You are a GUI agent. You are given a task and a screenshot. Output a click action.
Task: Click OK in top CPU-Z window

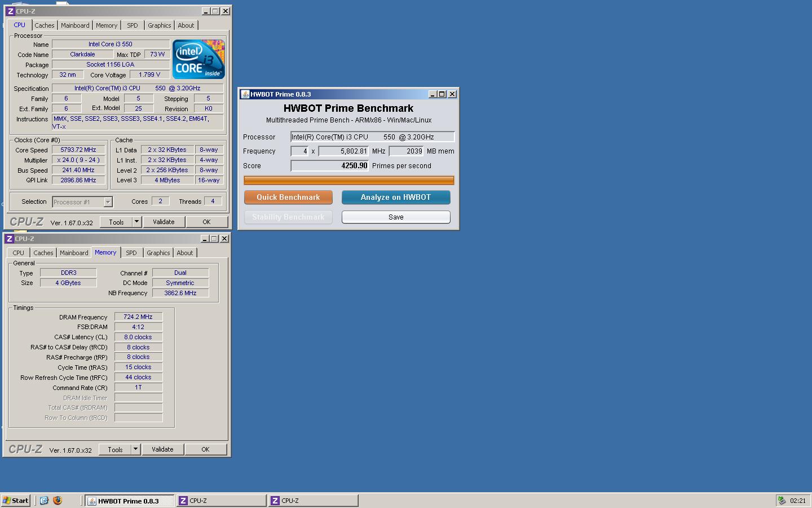206,222
